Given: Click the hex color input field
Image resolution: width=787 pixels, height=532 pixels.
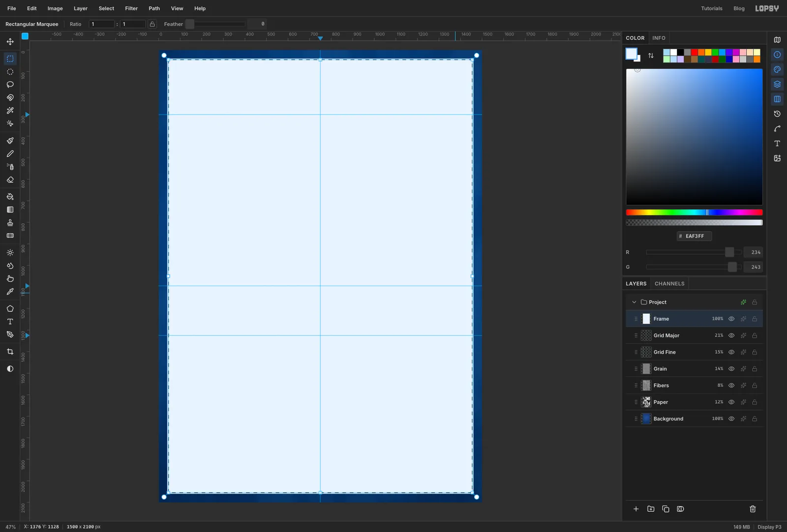Looking at the screenshot, I should pyautogui.click(x=694, y=236).
